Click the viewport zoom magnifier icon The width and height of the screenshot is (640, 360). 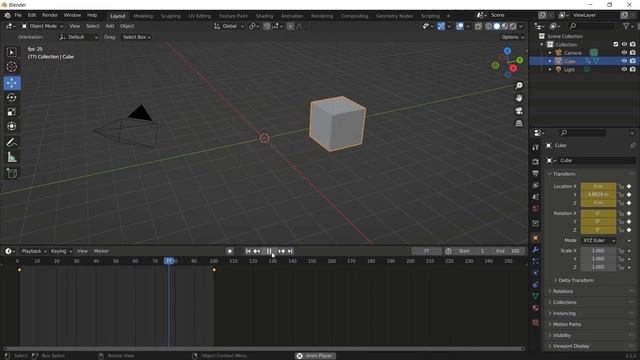coord(519,86)
